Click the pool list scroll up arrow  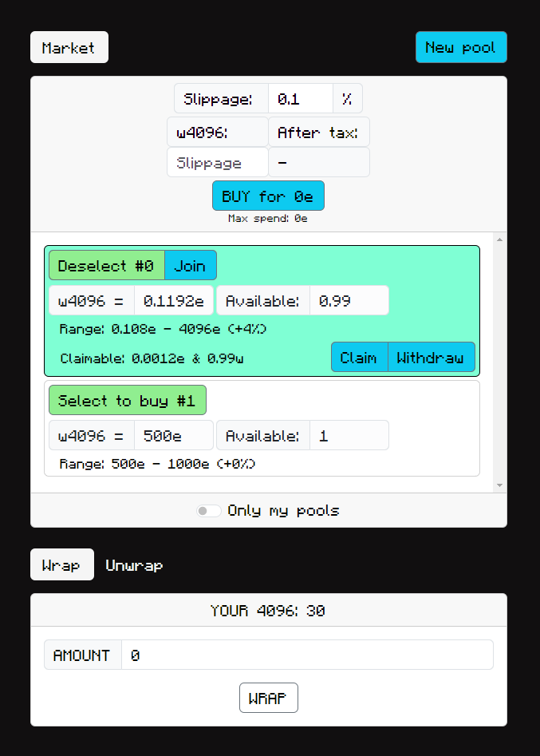499,239
